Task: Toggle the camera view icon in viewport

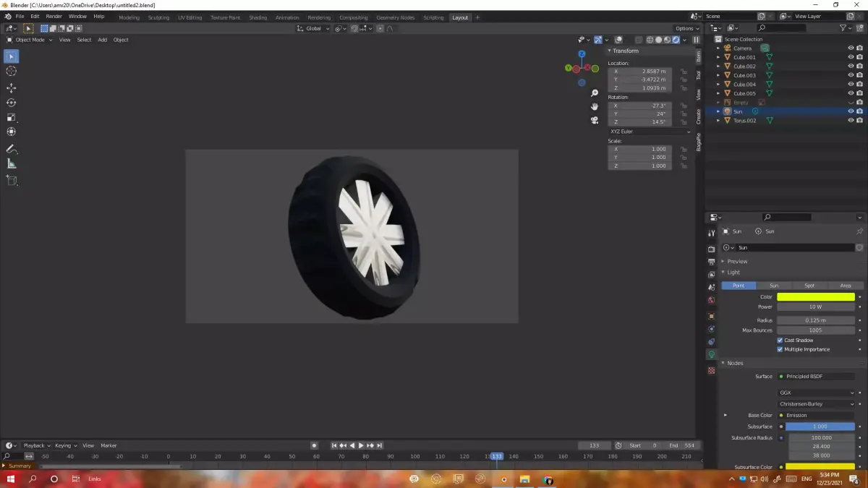Action: (x=595, y=120)
